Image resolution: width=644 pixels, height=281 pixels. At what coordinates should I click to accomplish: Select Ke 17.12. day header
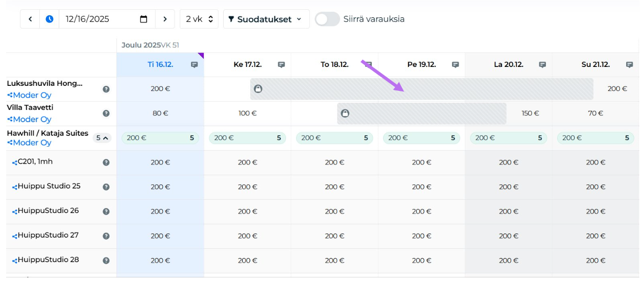pos(248,65)
